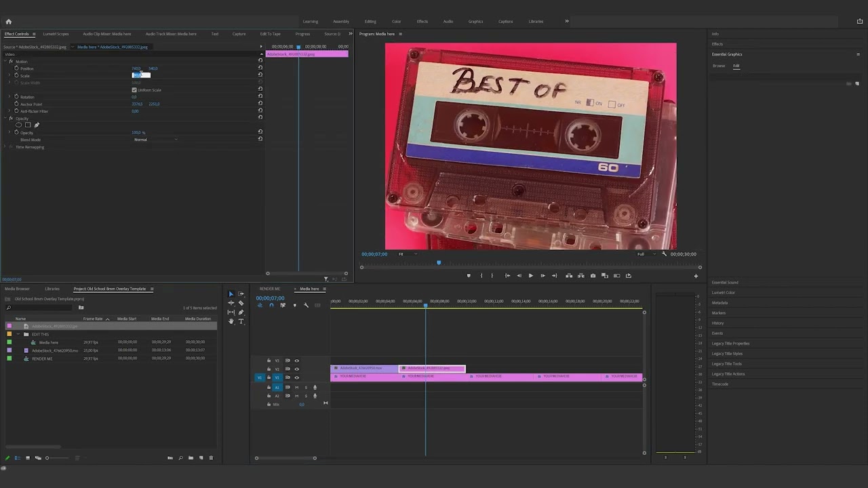Image resolution: width=868 pixels, height=488 pixels.
Task: Delete selected item with trash icon
Action: [211, 458]
